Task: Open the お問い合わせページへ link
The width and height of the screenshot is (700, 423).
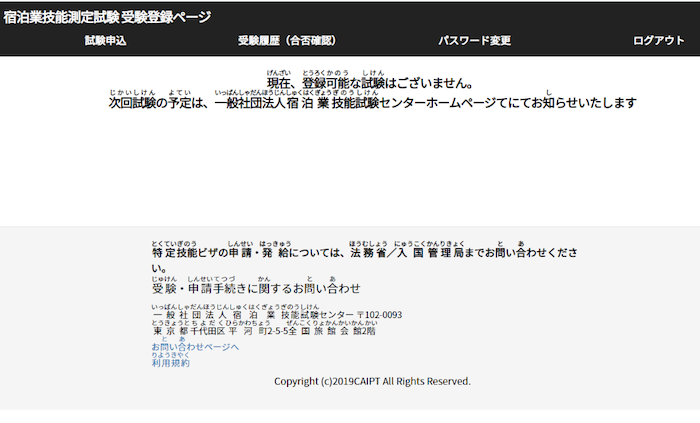Action: [x=195, y=347]
